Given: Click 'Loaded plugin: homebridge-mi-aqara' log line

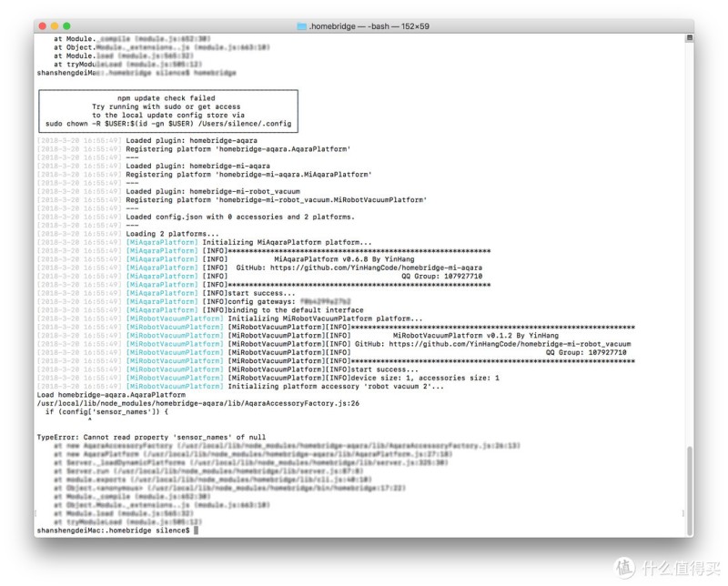Looking at the screenshot, I should pyautogui.click(x=197, y=166).
